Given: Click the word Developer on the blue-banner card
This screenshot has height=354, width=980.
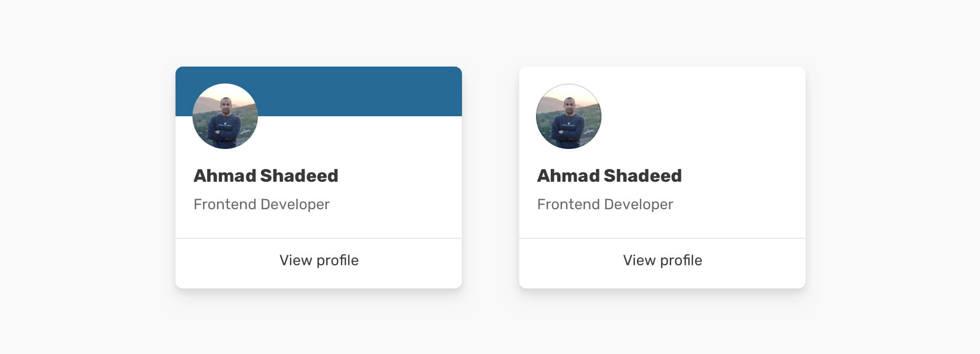Looking at the screenshot, I should pos(295,204).
